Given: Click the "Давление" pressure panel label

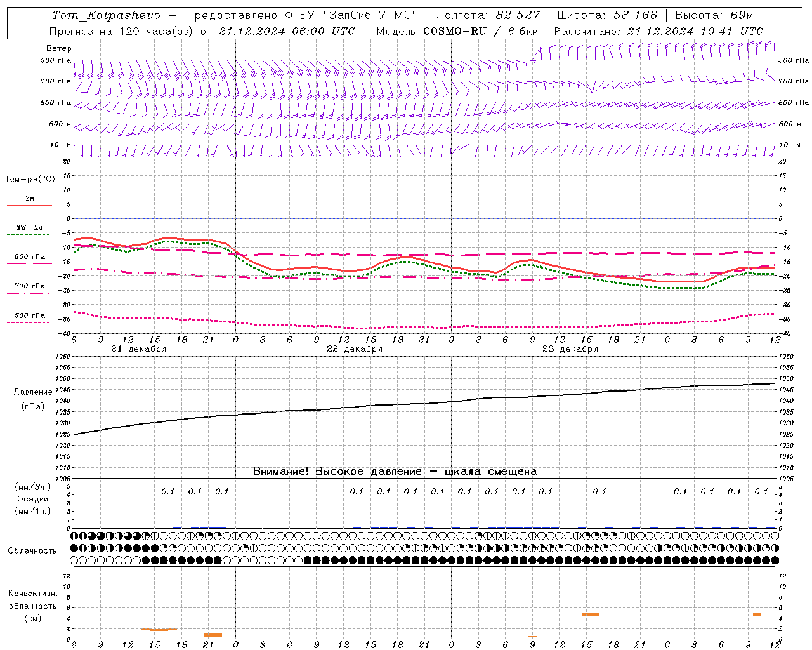Looking at the screenshot, I should click(33, 392).
